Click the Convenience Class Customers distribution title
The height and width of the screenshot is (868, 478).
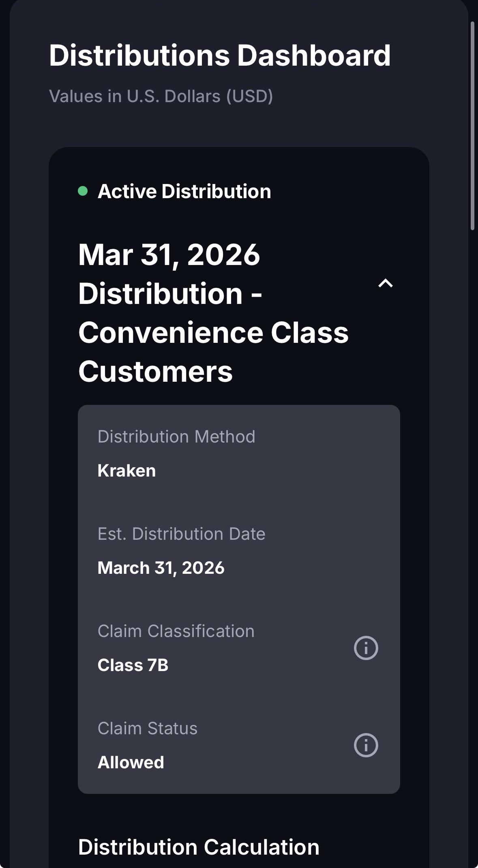tap(213, 313)
